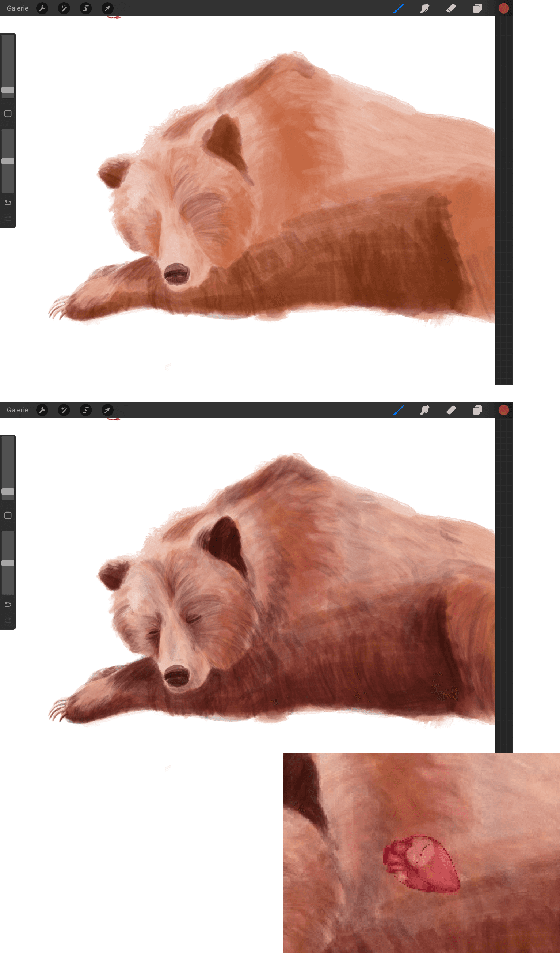Viewport: 560px width, 953px height.
Task: Select the Eraser tool in top screenshot
Action: [x=451, y=8]
